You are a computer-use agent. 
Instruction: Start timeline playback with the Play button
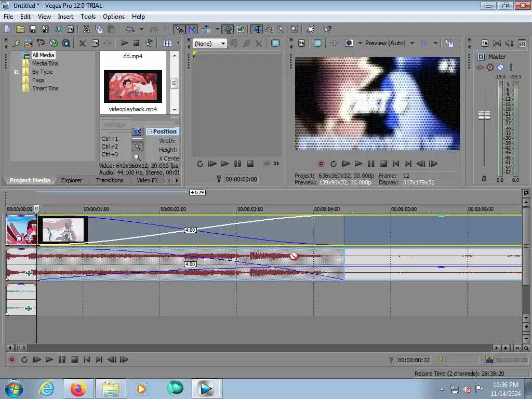(x=49, y=360)
